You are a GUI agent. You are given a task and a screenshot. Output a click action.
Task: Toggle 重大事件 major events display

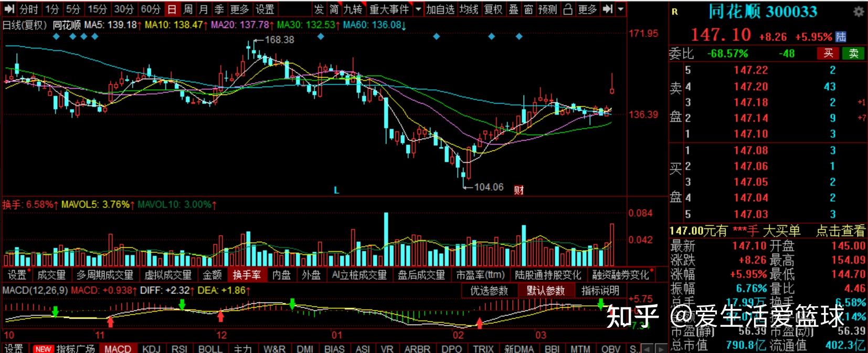click(x=389, y=9)
